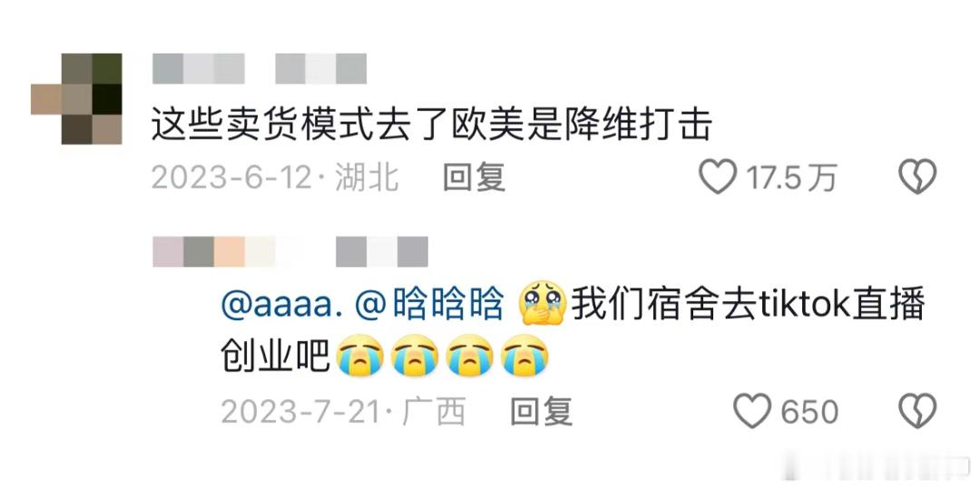Image resolution: width=980 pixels, height=490 pixels.
Task: Select the comment text 这些卖货模式去了欧美是降维打击
Action: click(431, 125)
